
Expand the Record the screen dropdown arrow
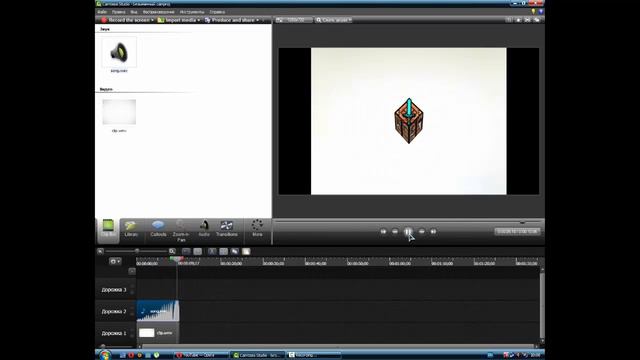153,20
